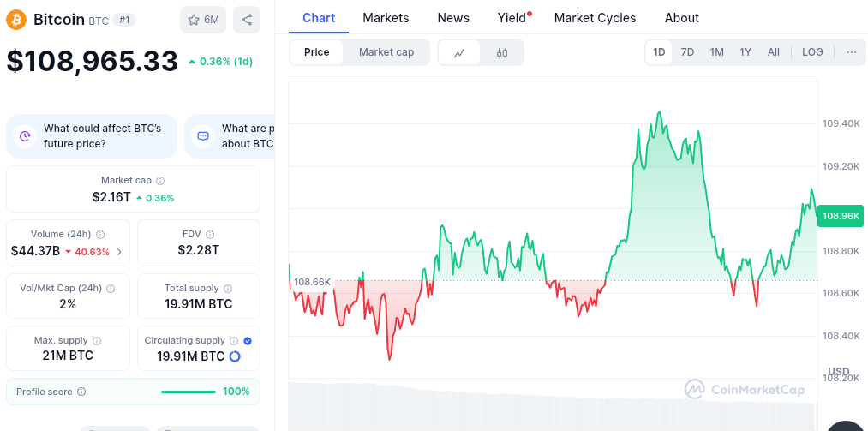This screenshot has height=431, width=868.
Task: Click the 2% Vol/Mkt Cap value
Action: (68, 303)
